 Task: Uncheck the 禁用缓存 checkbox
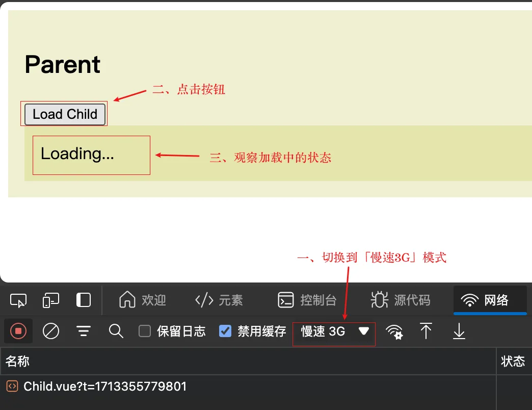pos(225,331)
